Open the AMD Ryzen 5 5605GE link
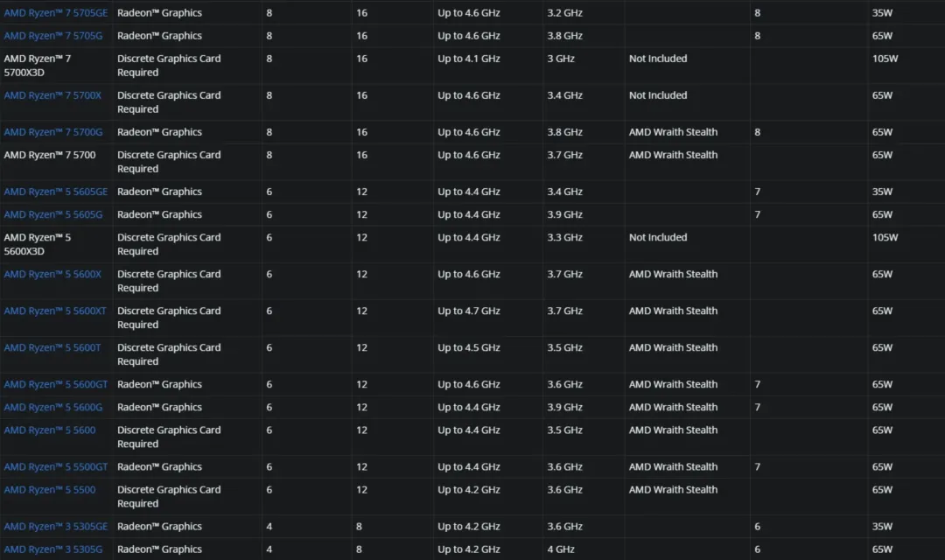Viewport: 945px width, 560px height. [x=55, y=192]
